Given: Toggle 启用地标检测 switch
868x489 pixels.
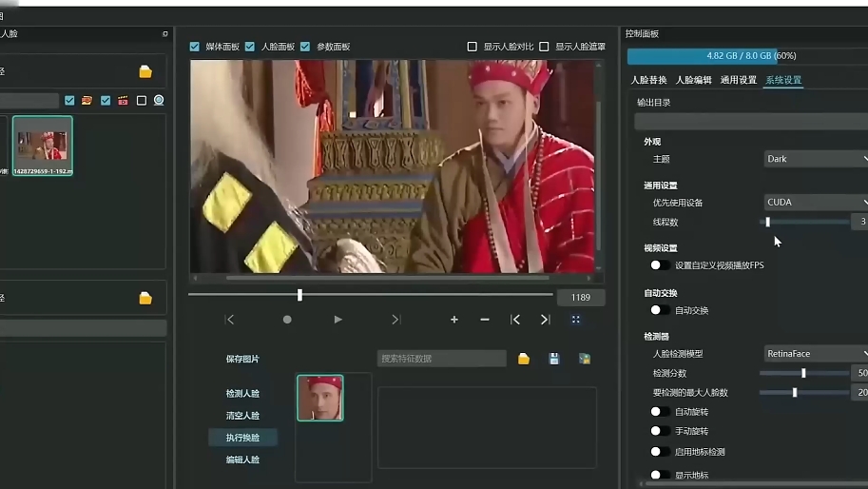Looking at the screenshot, I should coord(659,452).
